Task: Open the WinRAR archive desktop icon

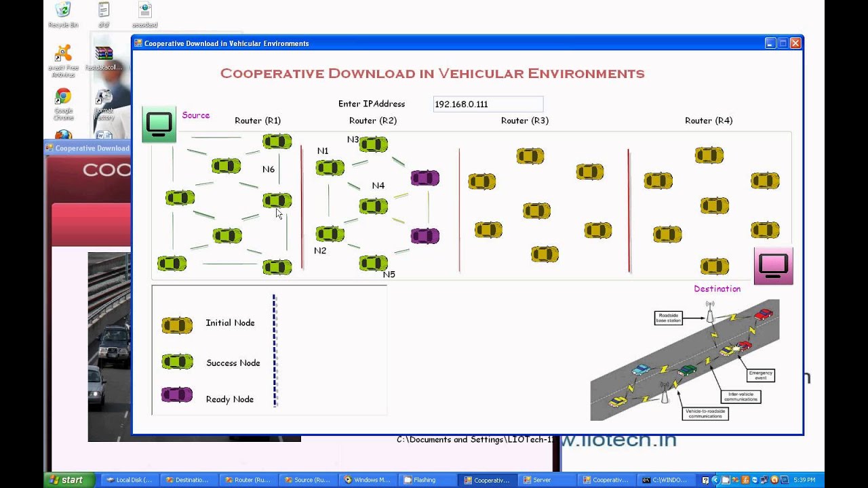Action: (x=104, y=58)
